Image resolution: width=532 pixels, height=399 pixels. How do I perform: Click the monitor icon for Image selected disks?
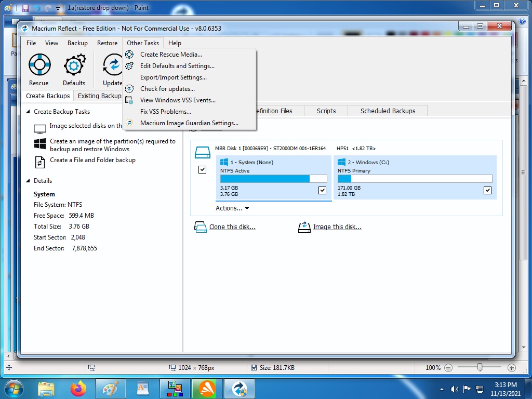pos(40,129)
